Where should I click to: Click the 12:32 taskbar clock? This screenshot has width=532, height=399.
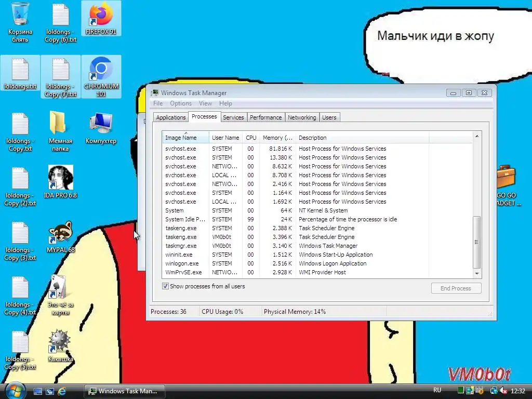click(518, 391)
